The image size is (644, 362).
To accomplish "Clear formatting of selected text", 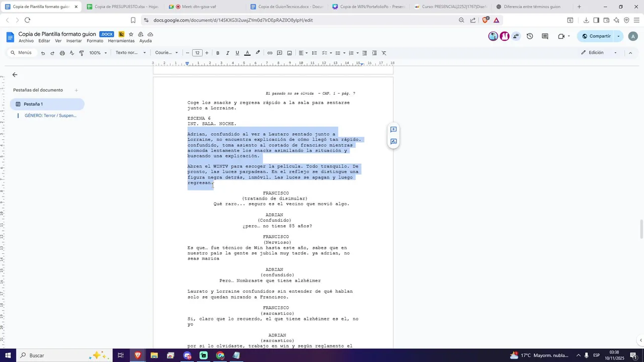I will click(384, 53).
